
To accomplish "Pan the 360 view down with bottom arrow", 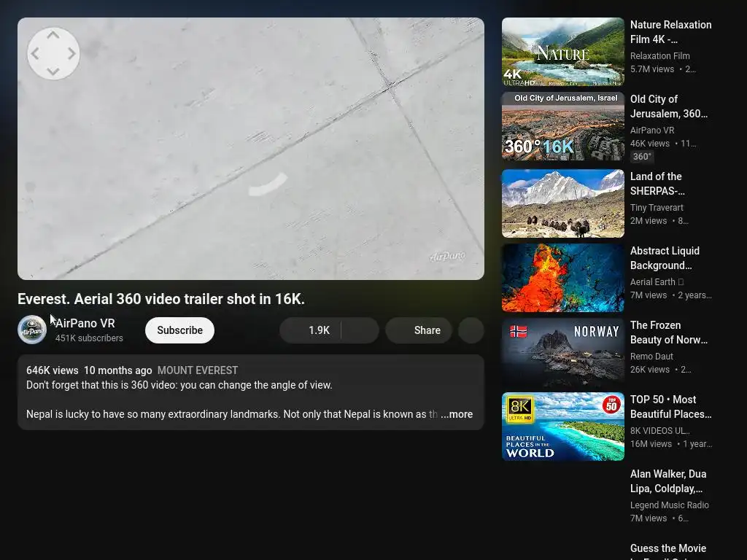I will [53, 72].
